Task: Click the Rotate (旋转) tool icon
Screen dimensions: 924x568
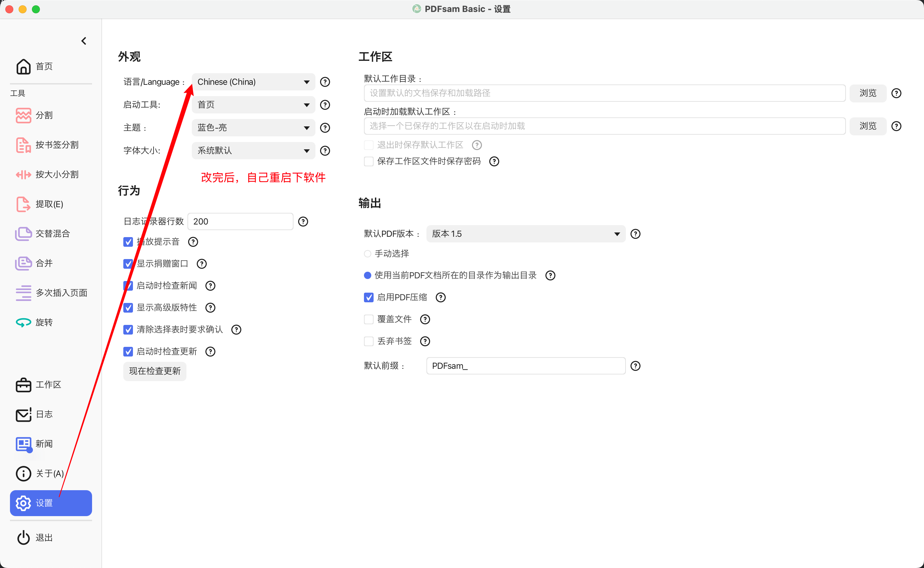Action: click(x=23, y=322)
